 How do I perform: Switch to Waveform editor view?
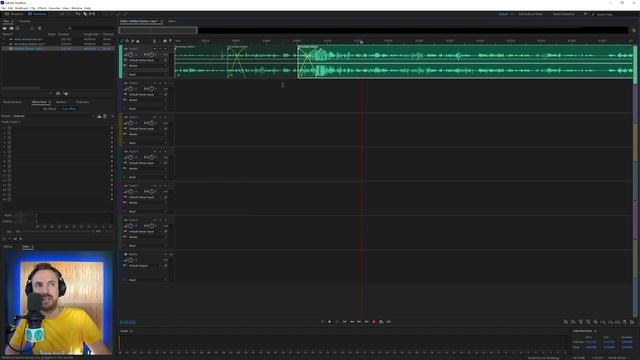point(14,14)
